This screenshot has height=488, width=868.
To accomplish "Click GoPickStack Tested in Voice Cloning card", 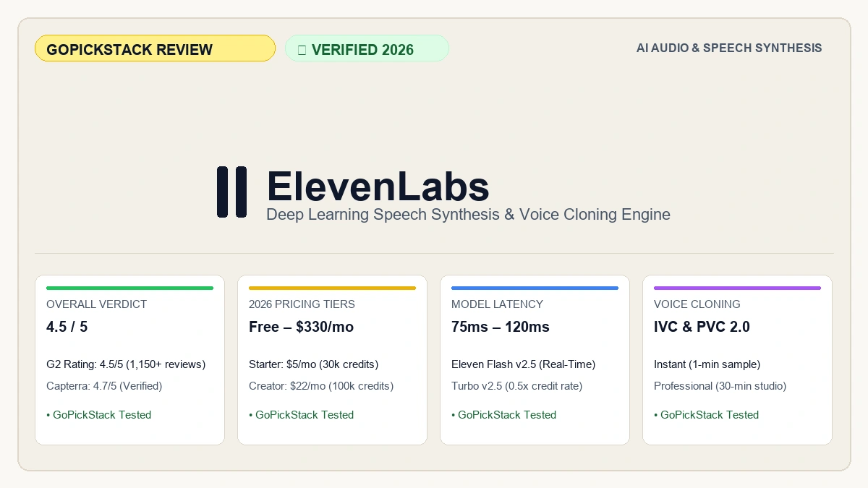I will point(706,415).
